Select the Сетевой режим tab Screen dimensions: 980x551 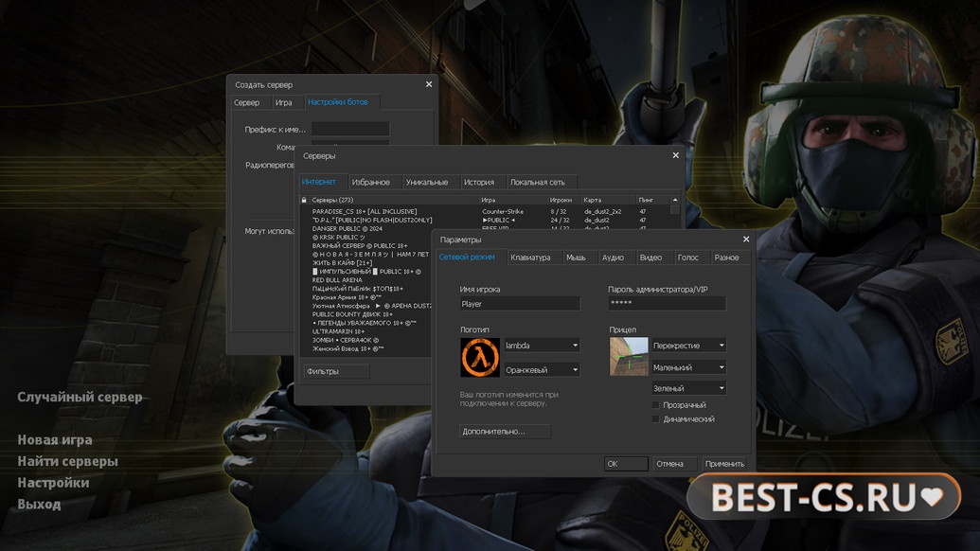(467, 257)
